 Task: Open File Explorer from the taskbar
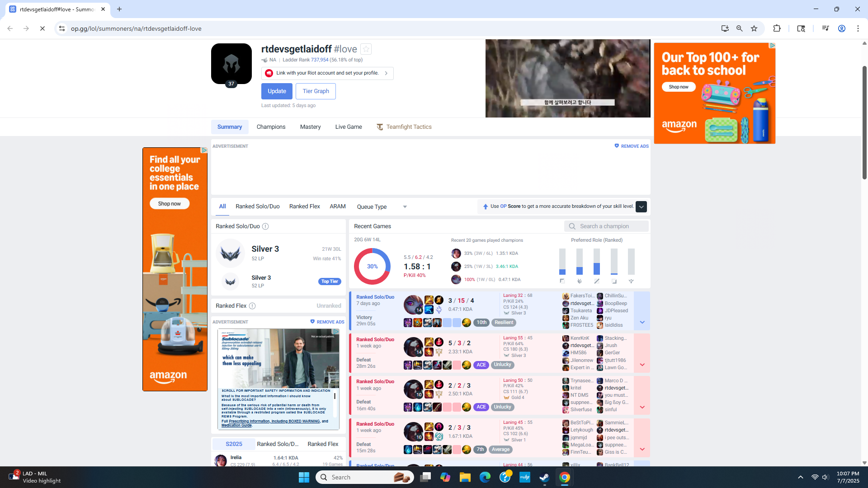465,477
